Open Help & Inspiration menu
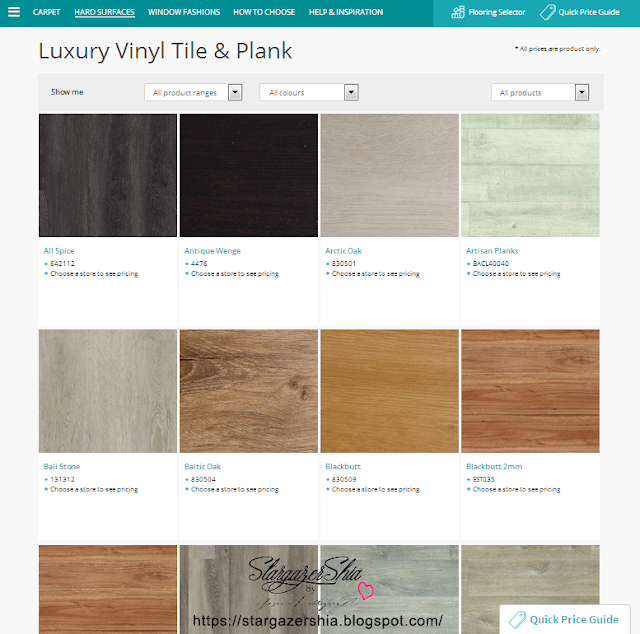640x634 pixels. (346, 12)
